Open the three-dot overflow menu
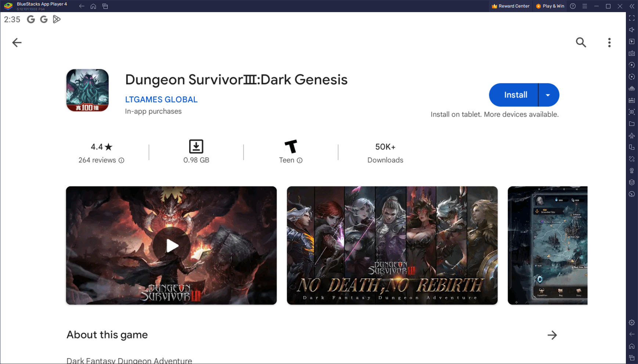The width and height of the screenshot is (638, 364). coord(609,43)
